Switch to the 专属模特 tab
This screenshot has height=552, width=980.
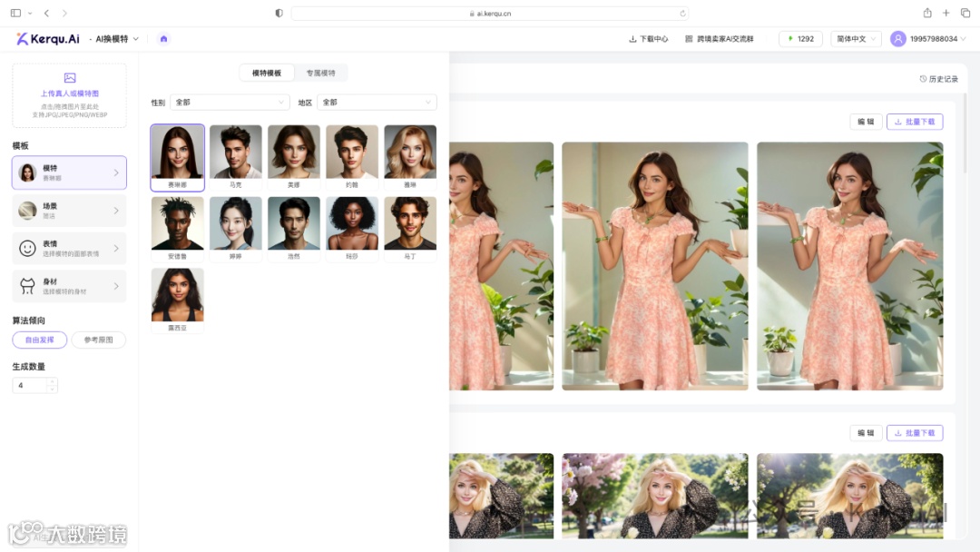(320, 74)
